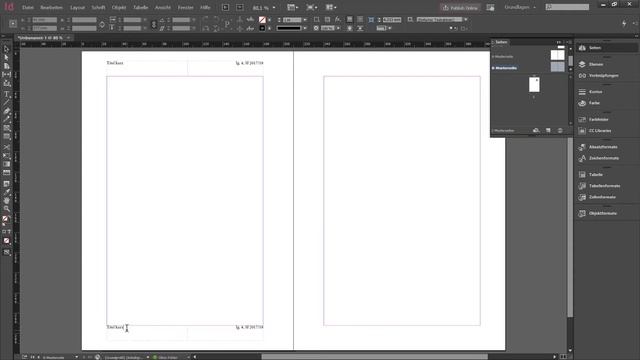Viewport: 640px width, 360px height.
Task: Select the Free Transform tool
Action: (6, 156)
